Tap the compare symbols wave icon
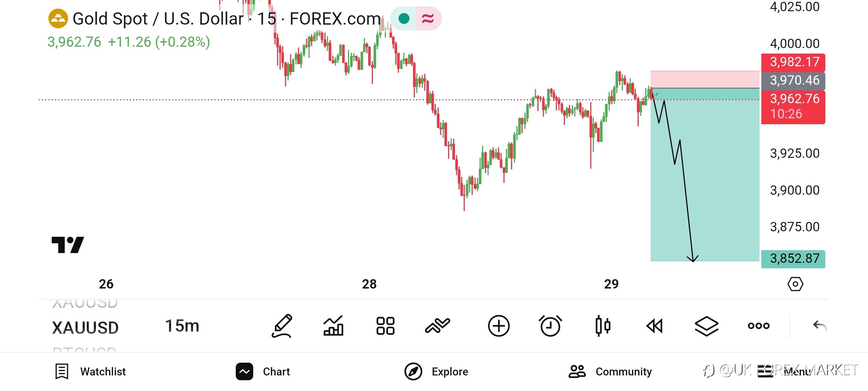This screenshot has width=868, height=391. point(437,325)
